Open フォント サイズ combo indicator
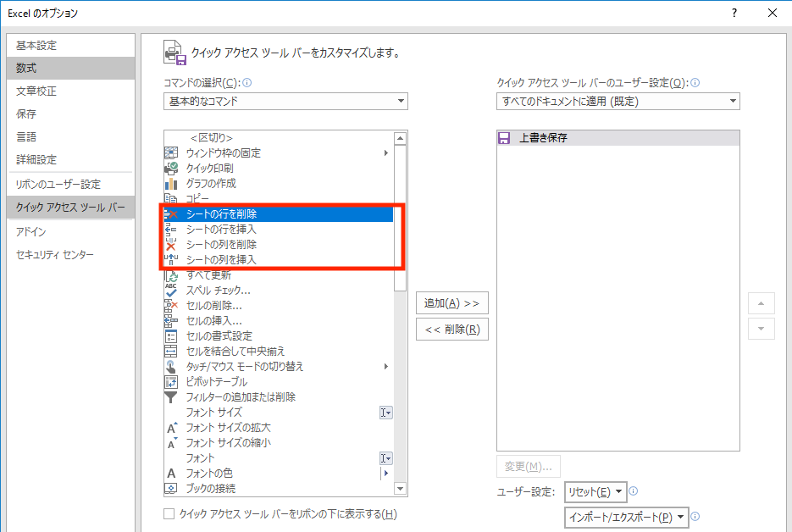The image size is (792, 532). tap(386, 413)
